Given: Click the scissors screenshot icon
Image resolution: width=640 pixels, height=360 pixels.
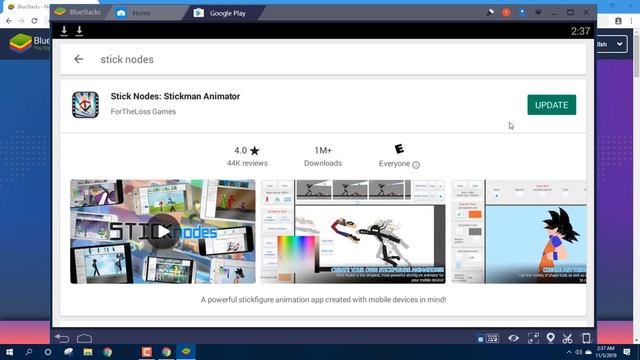Looking at the screenshot, I should pyautogui.click(x=567, y=338).
